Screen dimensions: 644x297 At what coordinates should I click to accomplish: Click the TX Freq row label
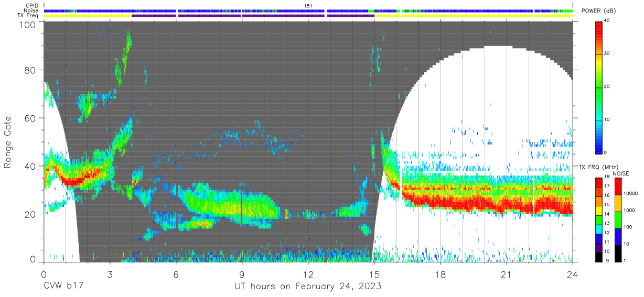(x=29, y=15)
